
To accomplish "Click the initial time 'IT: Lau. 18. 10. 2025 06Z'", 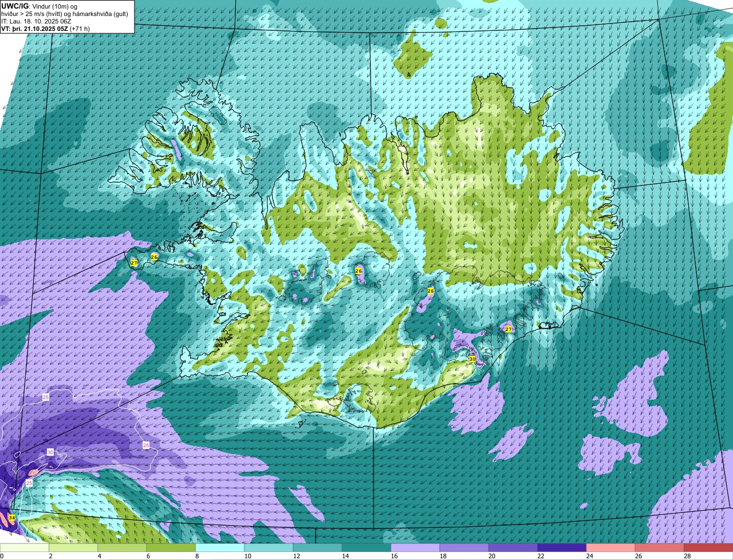I will tap(37, 21).
